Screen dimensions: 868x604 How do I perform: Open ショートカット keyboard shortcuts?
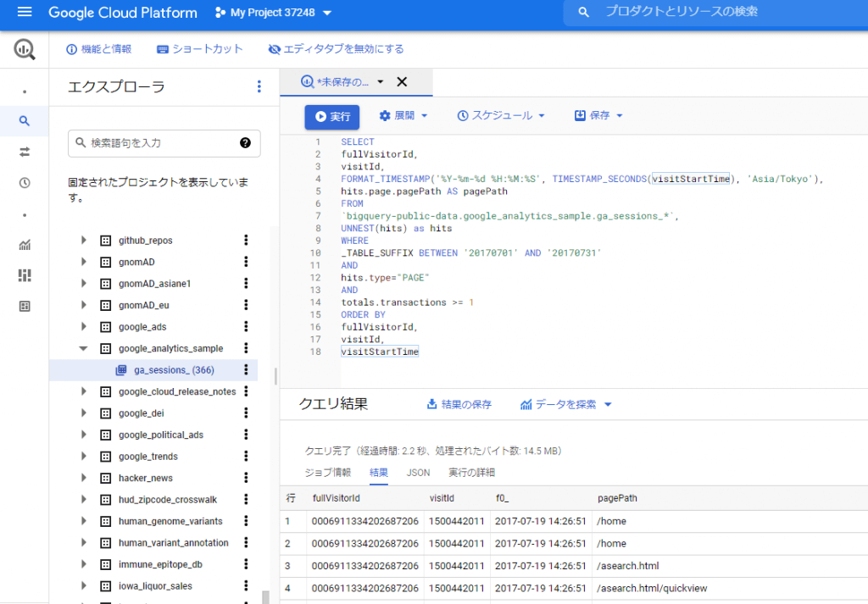point(200,49)
